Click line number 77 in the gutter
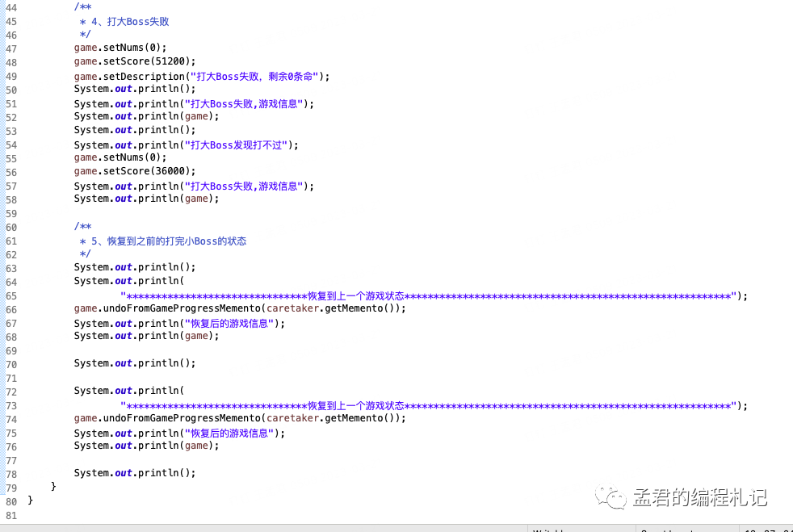Screen dimensions: 793x532 point(11,461)
